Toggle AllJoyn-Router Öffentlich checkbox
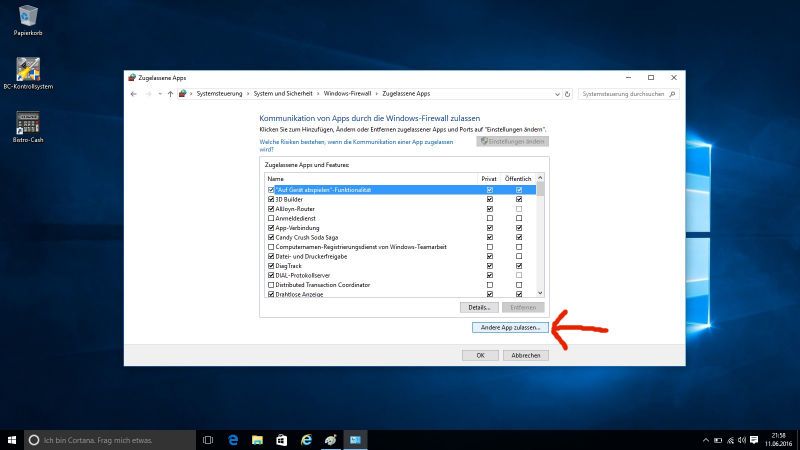Screen dimensions: 800x450 [519, 209]
